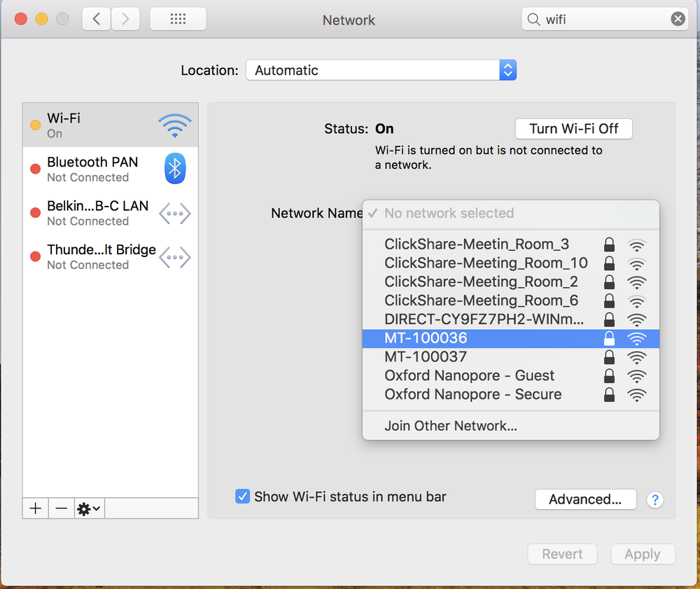700x589 pixels.
Task: Choose Join Other Network...
Action: 511,426
